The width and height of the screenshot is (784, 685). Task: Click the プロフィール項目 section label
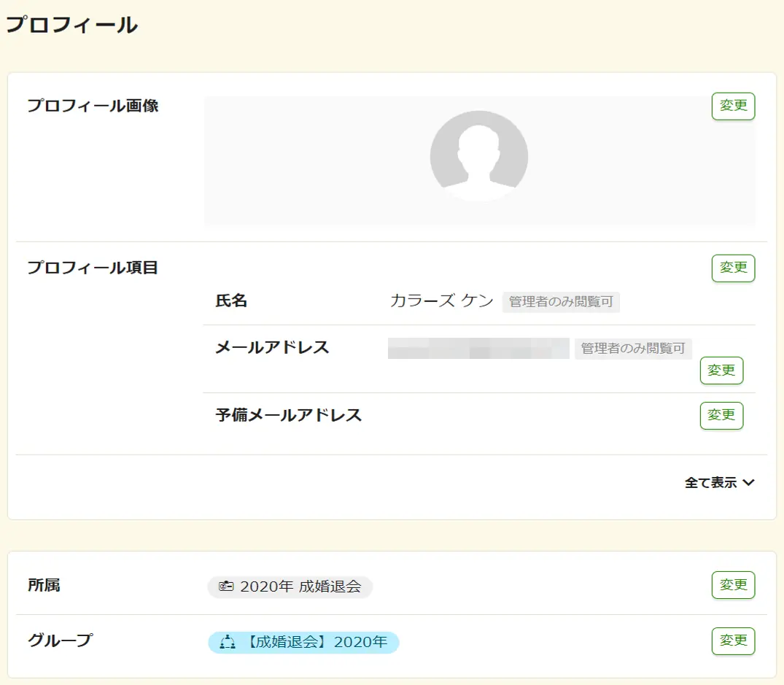[x=93, y=268]
